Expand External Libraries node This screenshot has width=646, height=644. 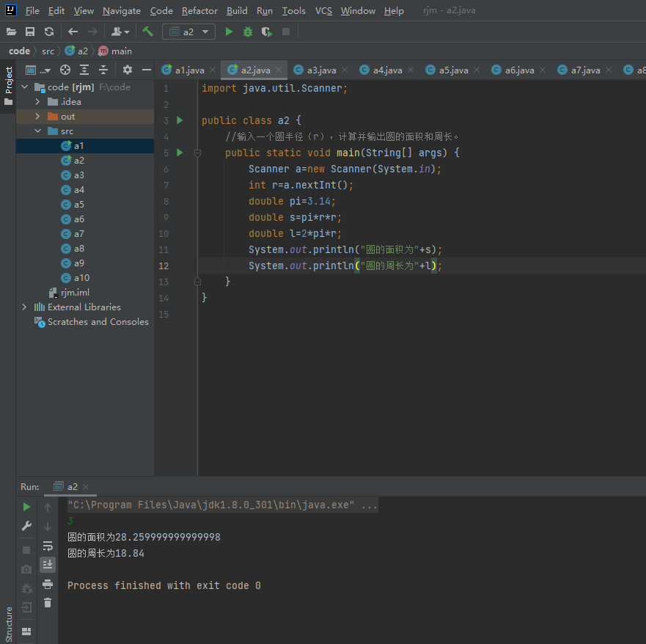point(24,307)
